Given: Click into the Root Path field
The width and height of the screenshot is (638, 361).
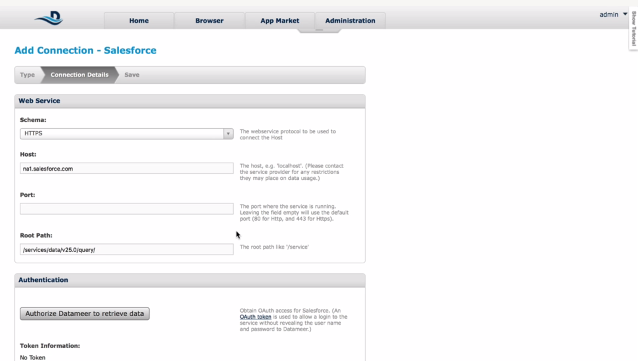Looking at the screenshot, I should coord(127,249).
